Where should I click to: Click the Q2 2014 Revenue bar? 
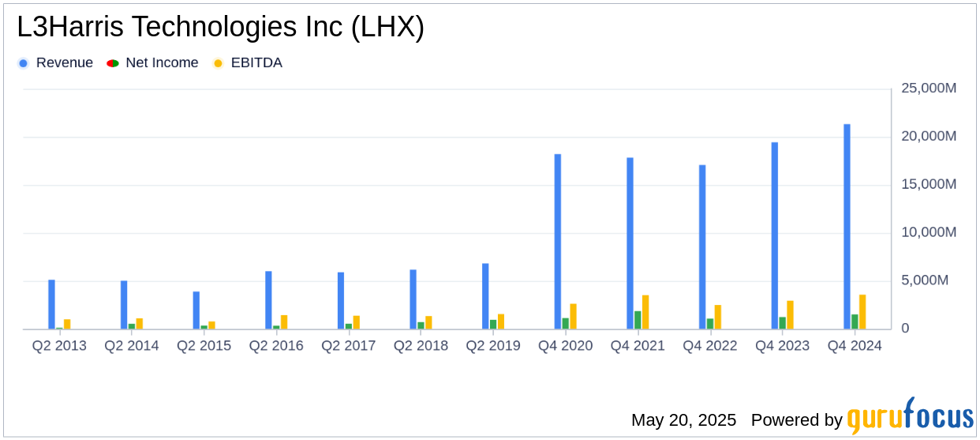point(124,305)
